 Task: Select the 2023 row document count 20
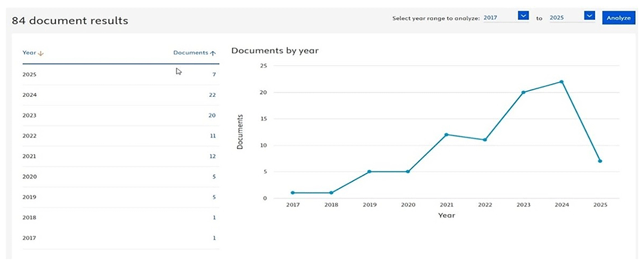coord(212,115)
